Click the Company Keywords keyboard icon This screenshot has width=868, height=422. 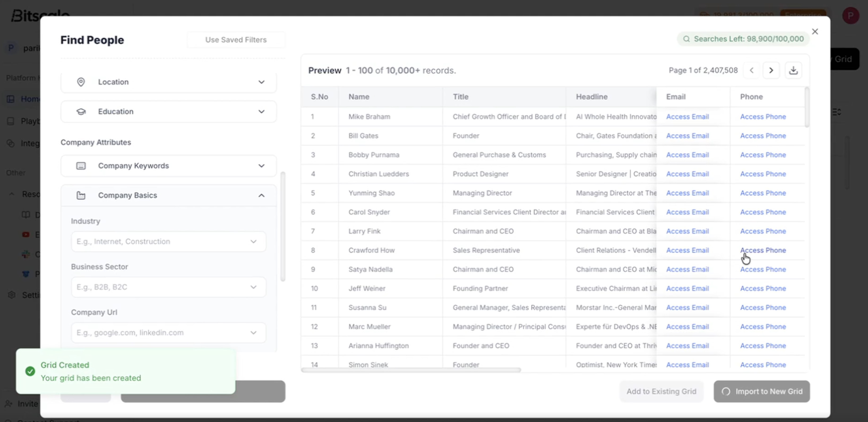(81, 166)
